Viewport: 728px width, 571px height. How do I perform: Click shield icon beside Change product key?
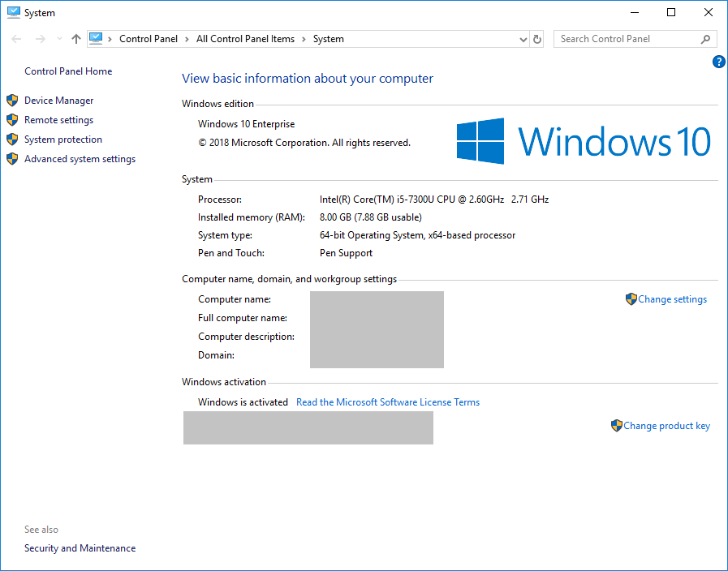[x=616, y=426]
